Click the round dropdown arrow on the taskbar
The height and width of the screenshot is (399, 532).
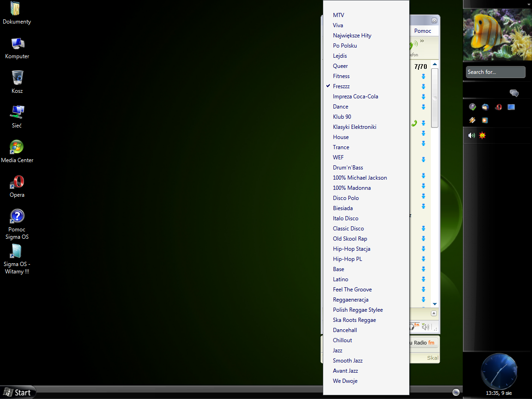456,392
